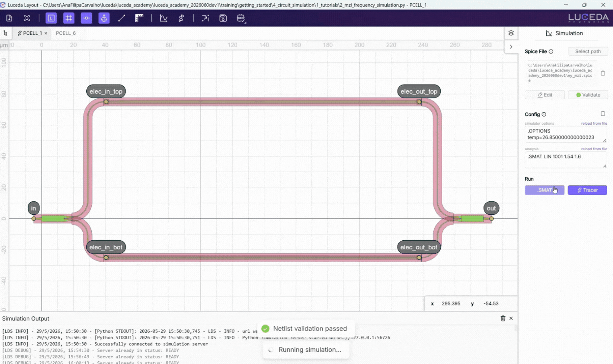Viewport: 613px width, 364px height.
Task: Toggle the layout view L button
Action: (x=51, y=18)
